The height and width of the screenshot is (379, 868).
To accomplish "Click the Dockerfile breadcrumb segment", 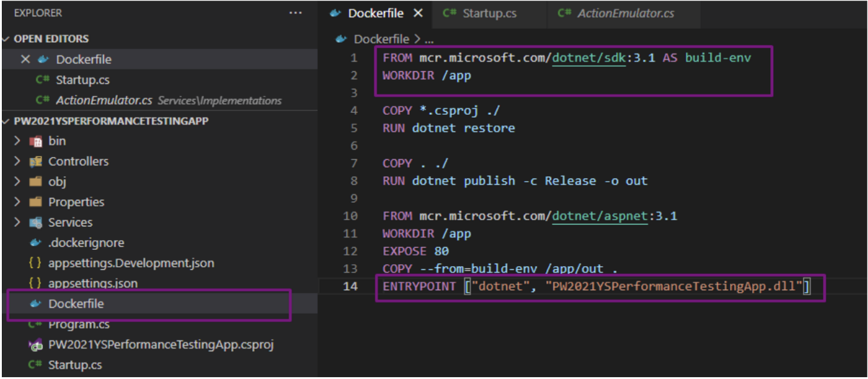I will point(381,39).
